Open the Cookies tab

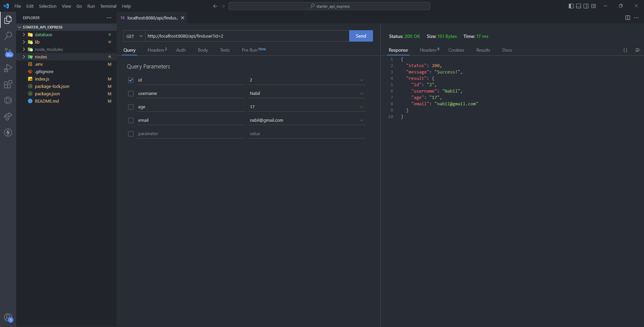pos(456,50)
